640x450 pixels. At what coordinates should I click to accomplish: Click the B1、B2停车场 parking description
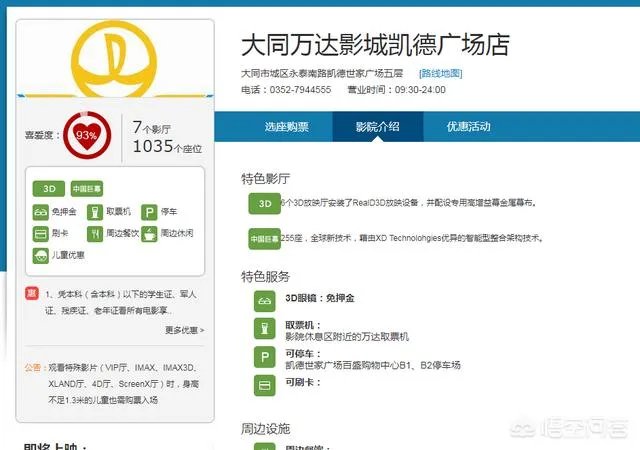pos(373,365)
